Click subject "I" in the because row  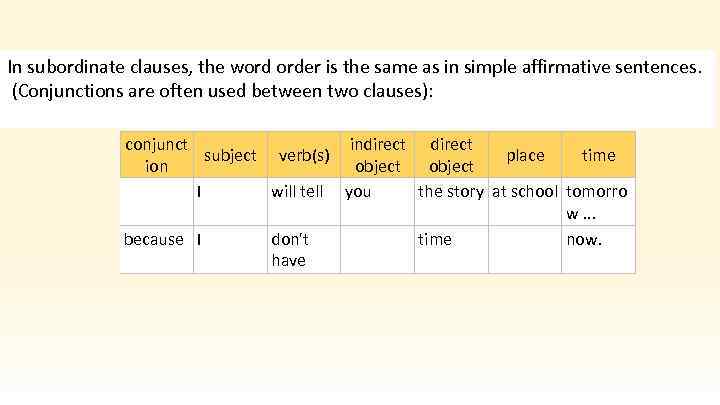tap(200, 239)
